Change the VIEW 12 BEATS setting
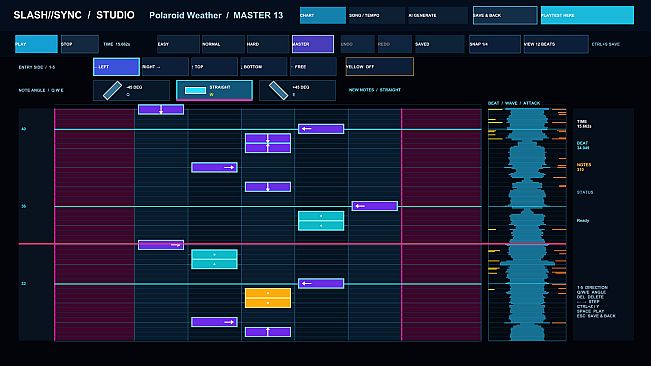Image resolution: width=651 pixels, height=366 pixels. click(x=556, y=44)
